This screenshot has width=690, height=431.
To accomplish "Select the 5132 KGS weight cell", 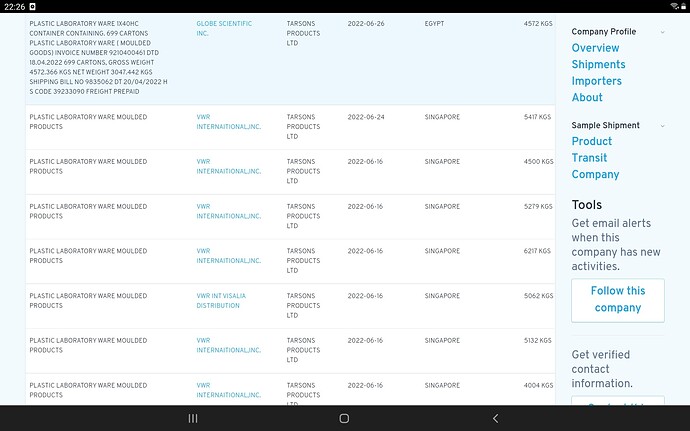I will pyautogui.click(x=537, y=340).
